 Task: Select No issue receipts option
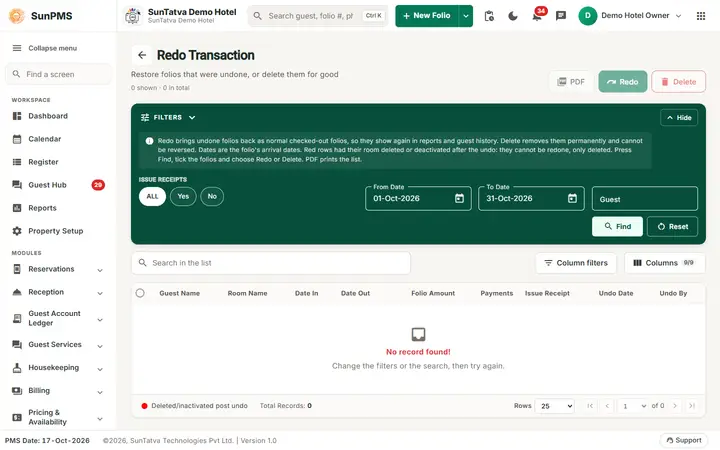(x=212, y=197)
